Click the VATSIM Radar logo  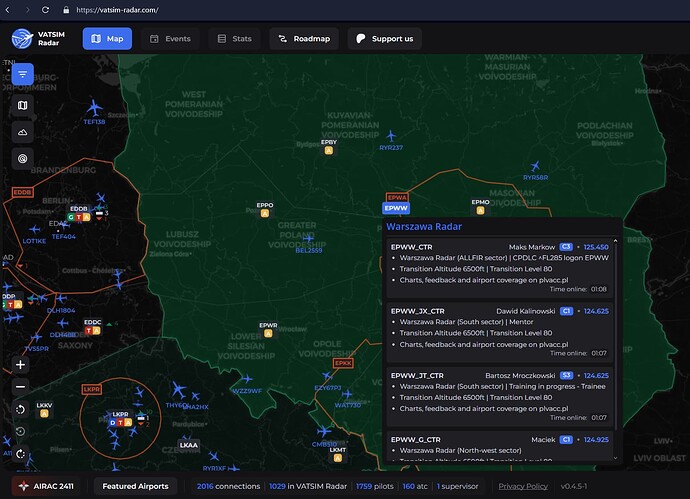click(38, 39)
